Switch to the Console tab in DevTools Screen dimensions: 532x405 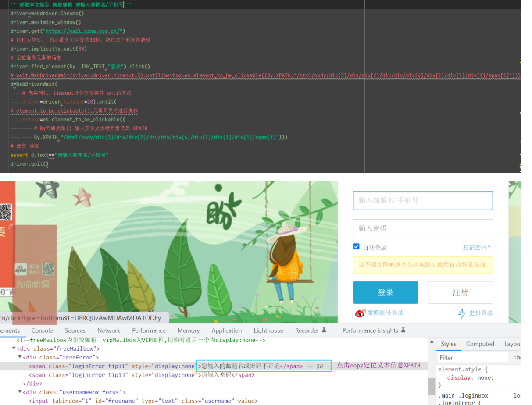point(42,330)
